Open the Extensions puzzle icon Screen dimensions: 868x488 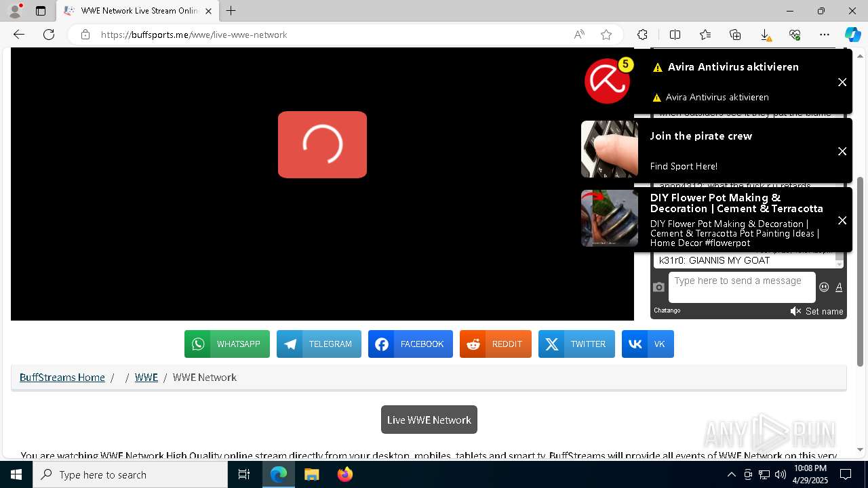coord(642,35)
